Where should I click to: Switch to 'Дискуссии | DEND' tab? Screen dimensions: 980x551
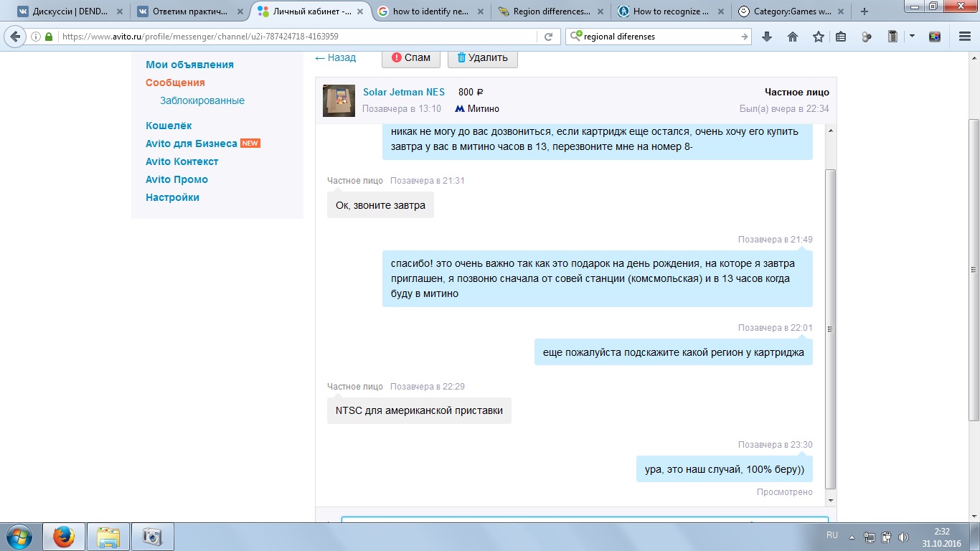tap(70, 11)
